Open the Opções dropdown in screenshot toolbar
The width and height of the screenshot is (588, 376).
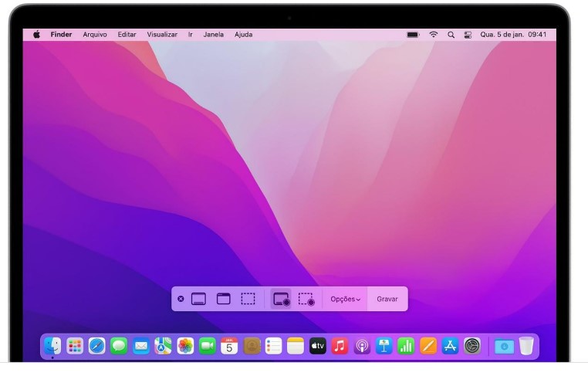coord(346,299)
